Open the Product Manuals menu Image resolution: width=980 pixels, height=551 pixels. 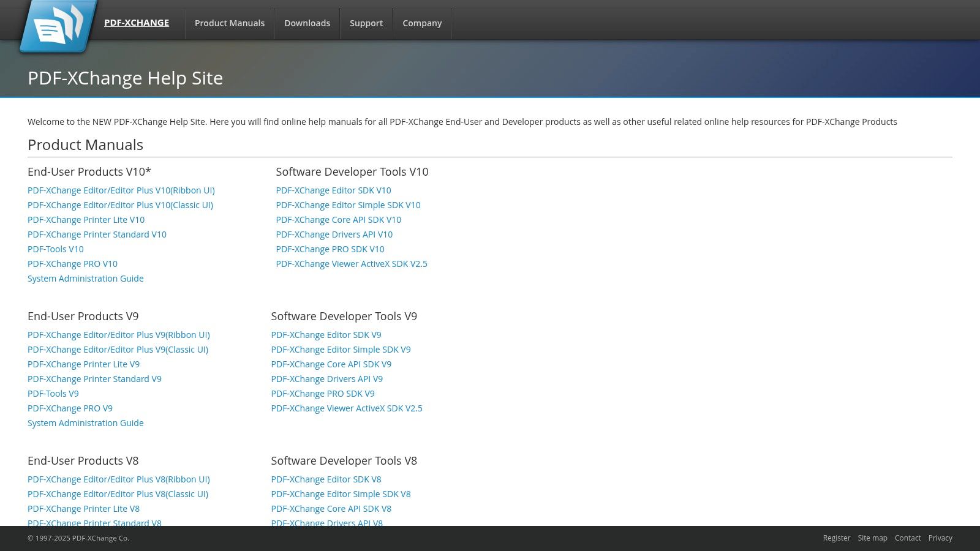point(229,23)
